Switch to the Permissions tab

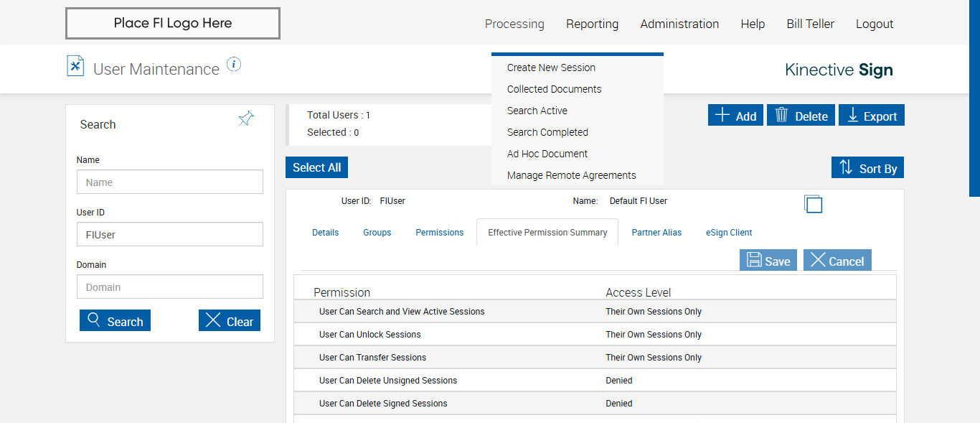[x=440, y=233]
